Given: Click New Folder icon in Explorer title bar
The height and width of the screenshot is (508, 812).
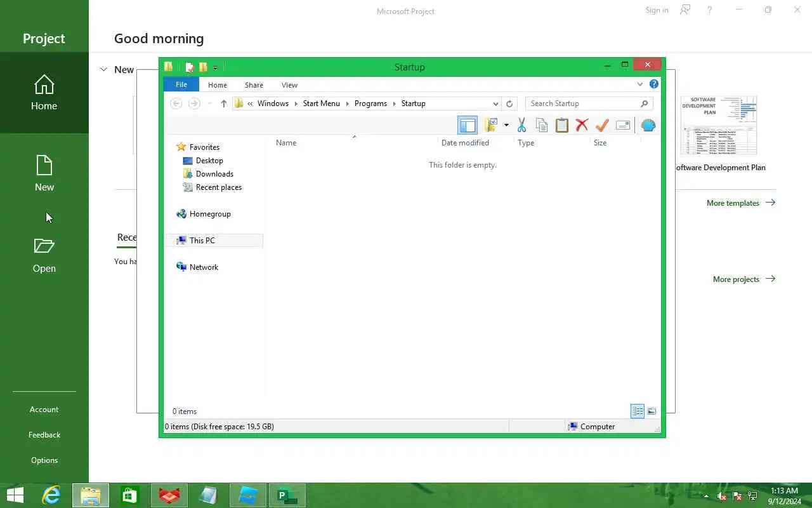Looking at the screenshot, I should tap(203, 67).
